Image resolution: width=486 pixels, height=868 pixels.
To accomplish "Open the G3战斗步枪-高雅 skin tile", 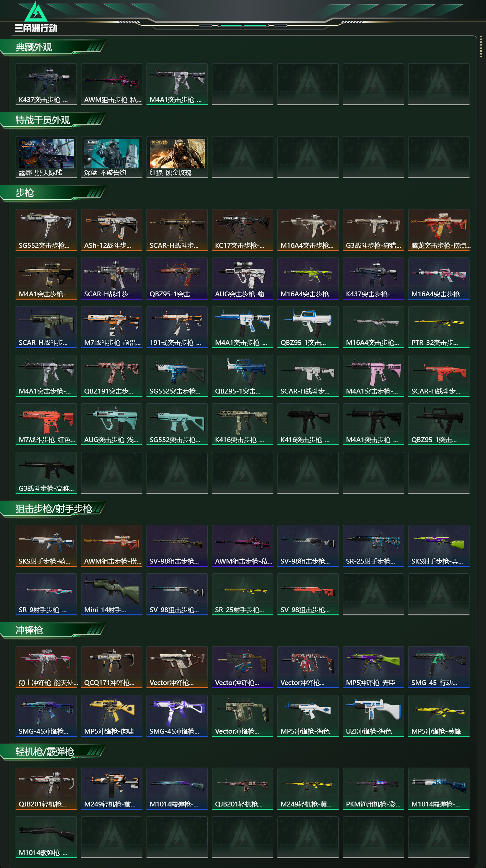I will pos(46,473).
